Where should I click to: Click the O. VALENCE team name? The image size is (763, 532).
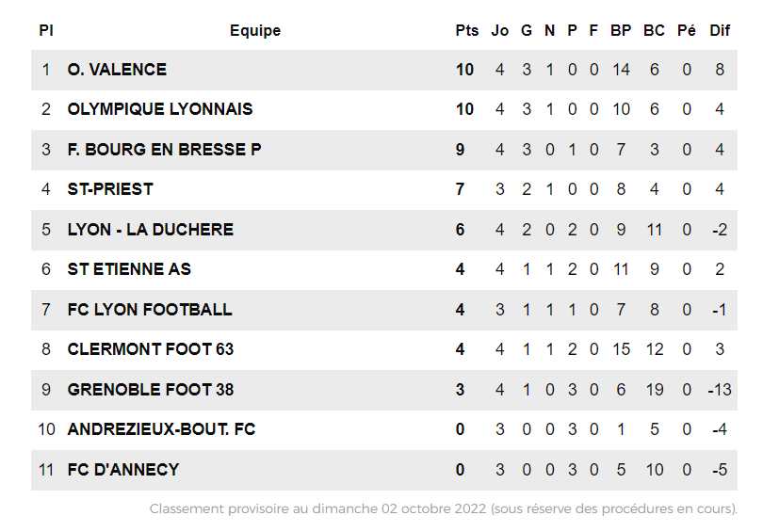coord(117,70)
